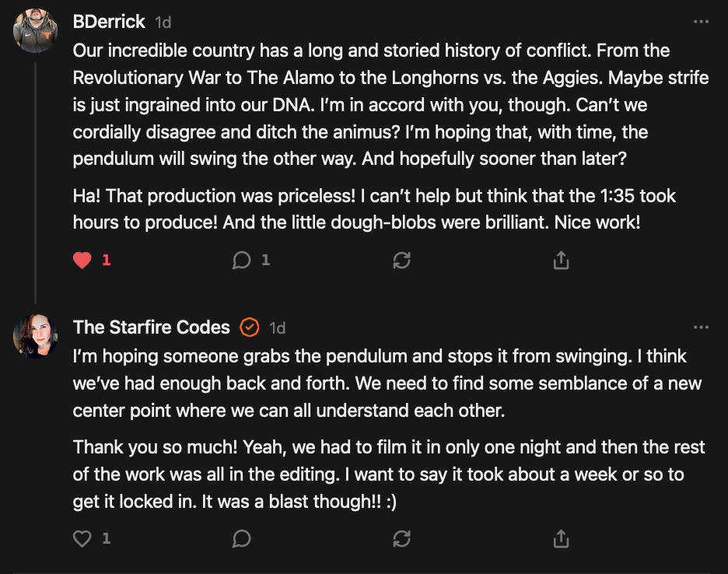
Task: Visit BDerrick's profile via username
Action: pos(108,22)
